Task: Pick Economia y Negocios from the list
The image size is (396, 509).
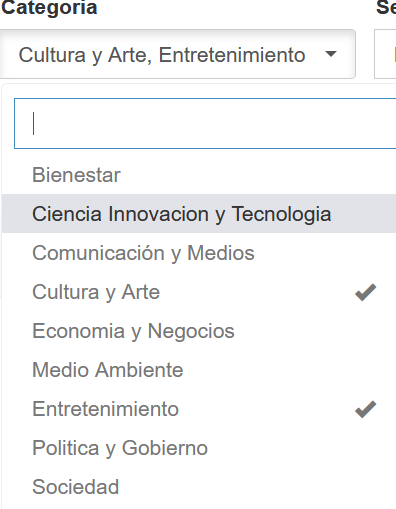Action: tap(199, 331)
